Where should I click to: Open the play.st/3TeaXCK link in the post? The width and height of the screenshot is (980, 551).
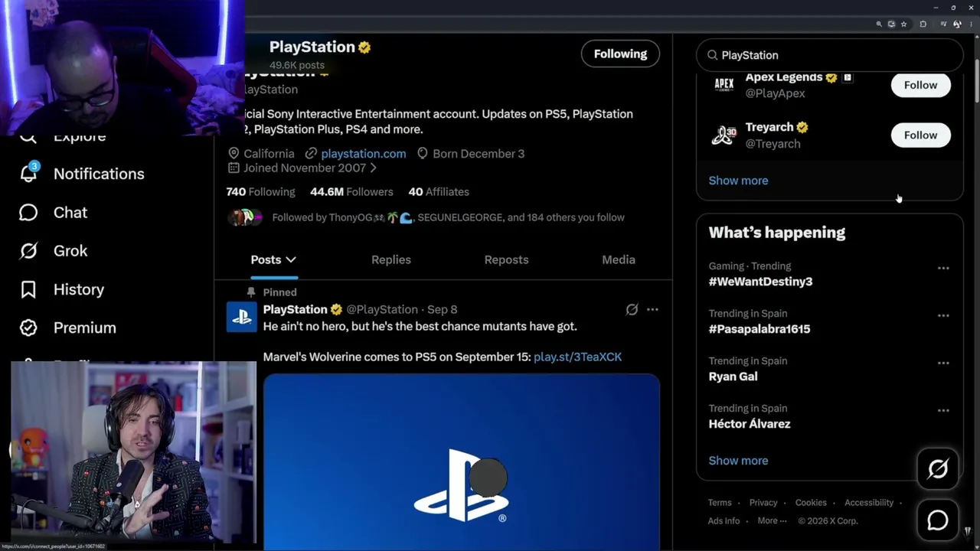pyautogui.click(x=577, y=357)
